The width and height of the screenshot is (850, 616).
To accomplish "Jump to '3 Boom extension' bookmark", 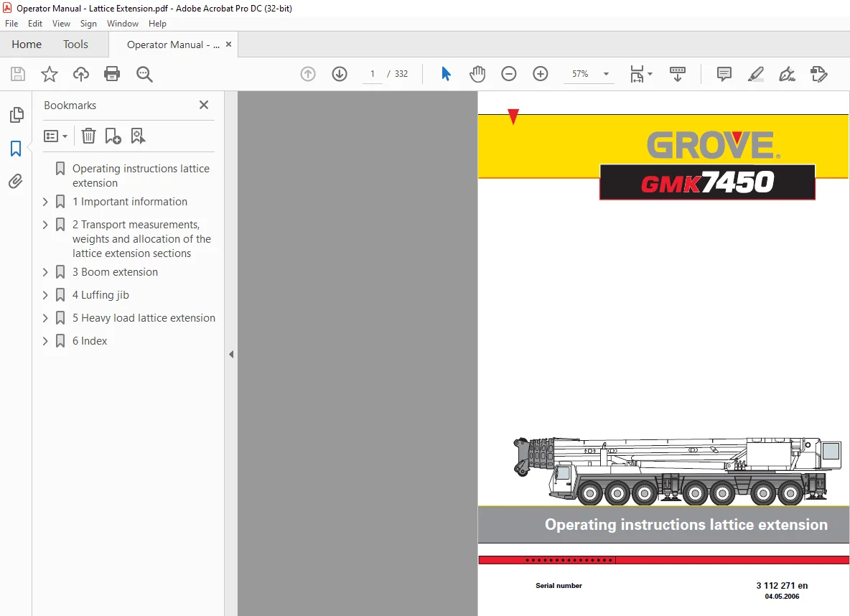I will 116,272.
